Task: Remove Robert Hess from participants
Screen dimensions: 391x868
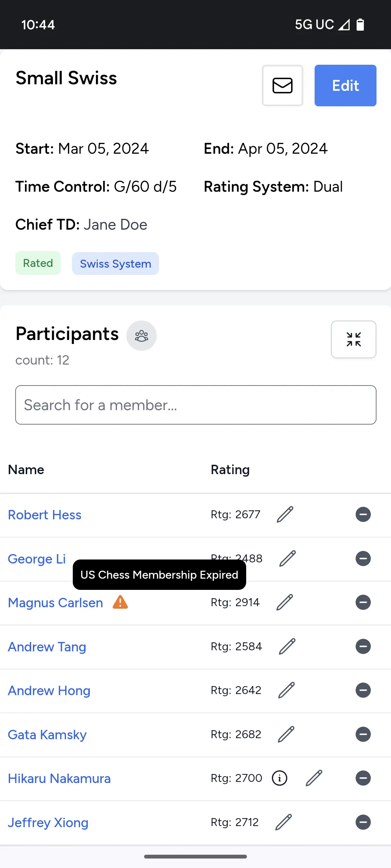Action: click(363, 514)
